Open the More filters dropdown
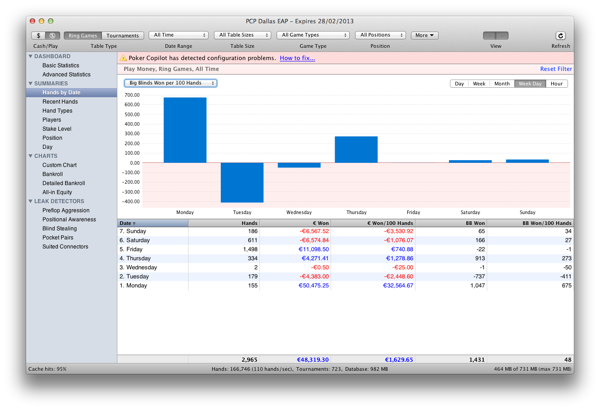The width and height of the screenshot is (600, 410). (425, 35)
